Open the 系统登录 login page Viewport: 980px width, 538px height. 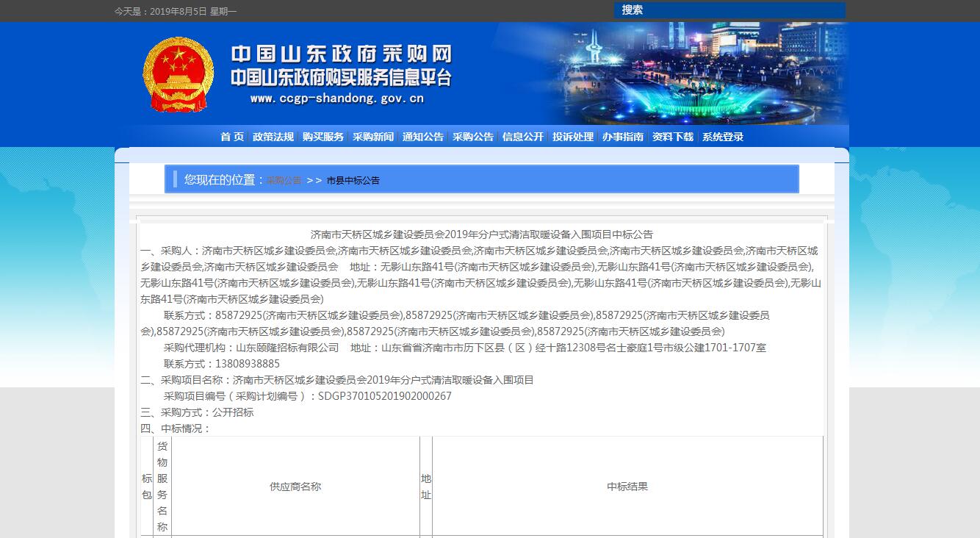[721, 137]
